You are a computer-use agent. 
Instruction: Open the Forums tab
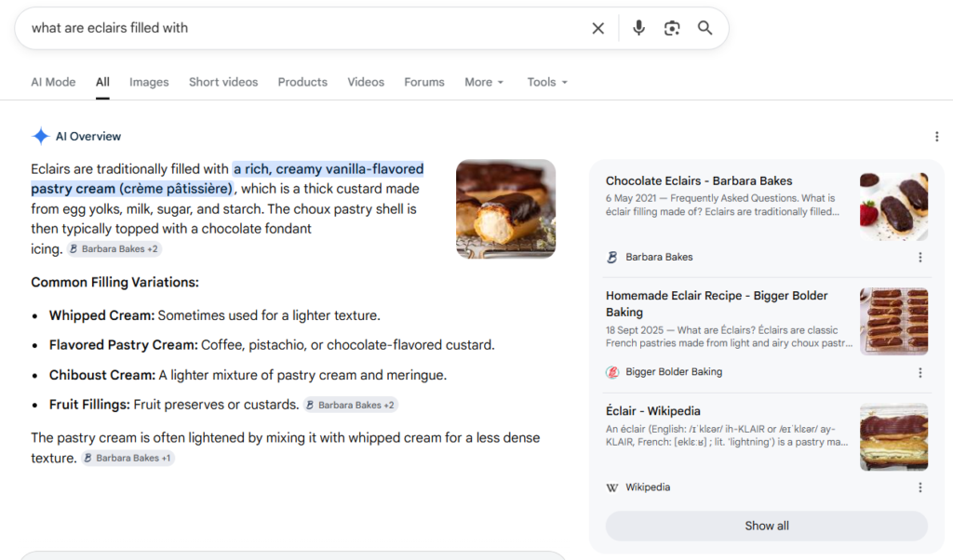click(424, 82)
